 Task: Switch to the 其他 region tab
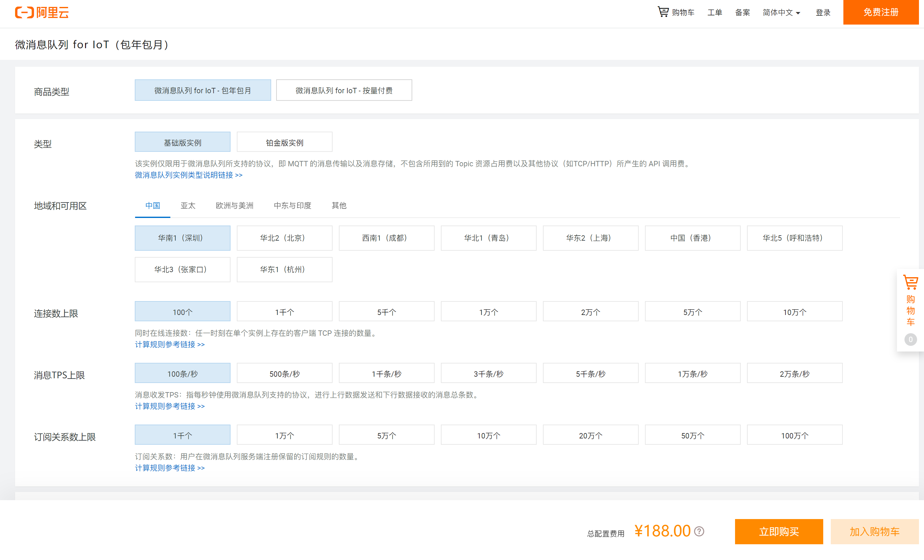(x=339, y=206)
